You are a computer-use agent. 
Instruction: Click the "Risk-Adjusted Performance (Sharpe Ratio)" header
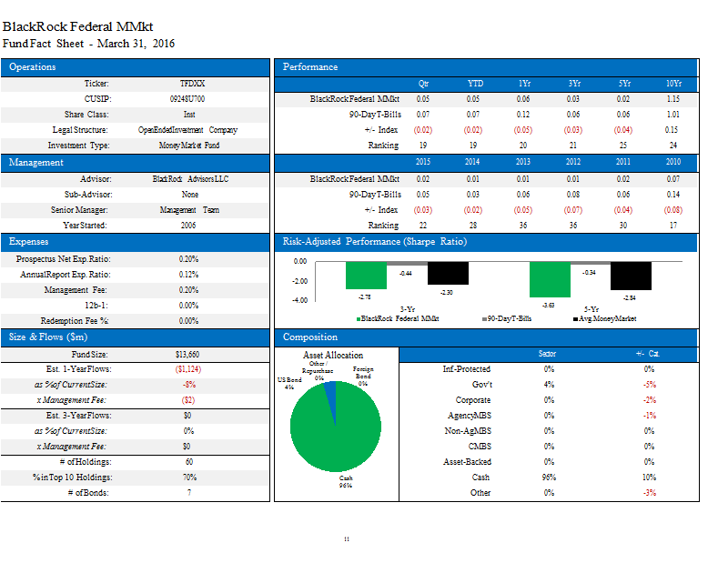(x=486, y=242)
